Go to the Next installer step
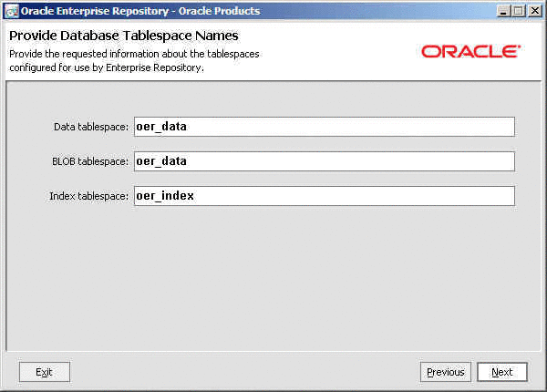This screenshot has height=392, width=547. [502, 372]
